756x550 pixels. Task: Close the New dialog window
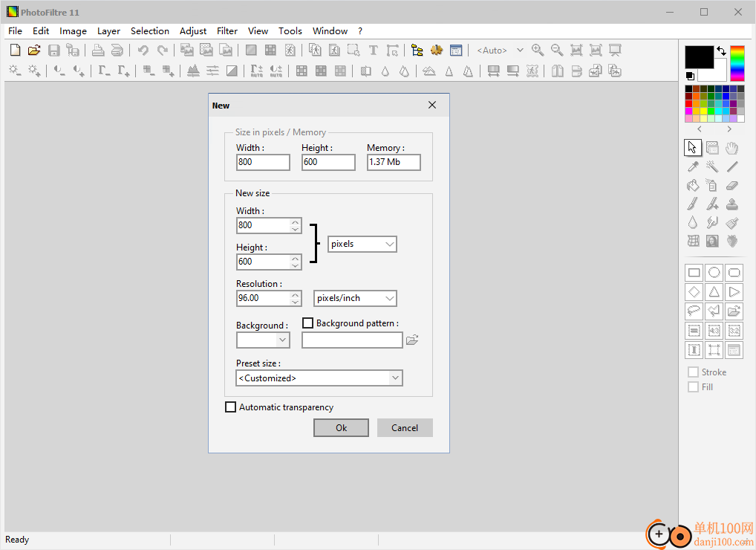point(432,106)
